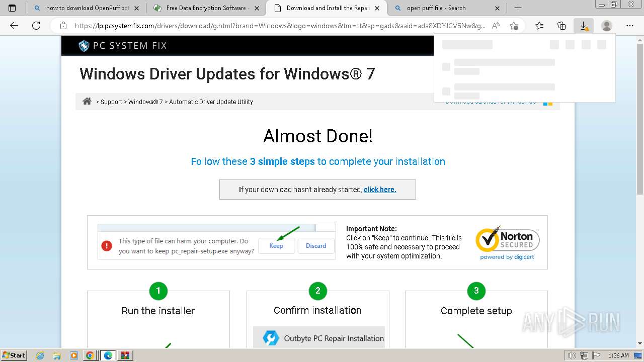The image size is (644, 362).
Task: Click the 'Confirm installation' heading
Action: click(317, 310)
